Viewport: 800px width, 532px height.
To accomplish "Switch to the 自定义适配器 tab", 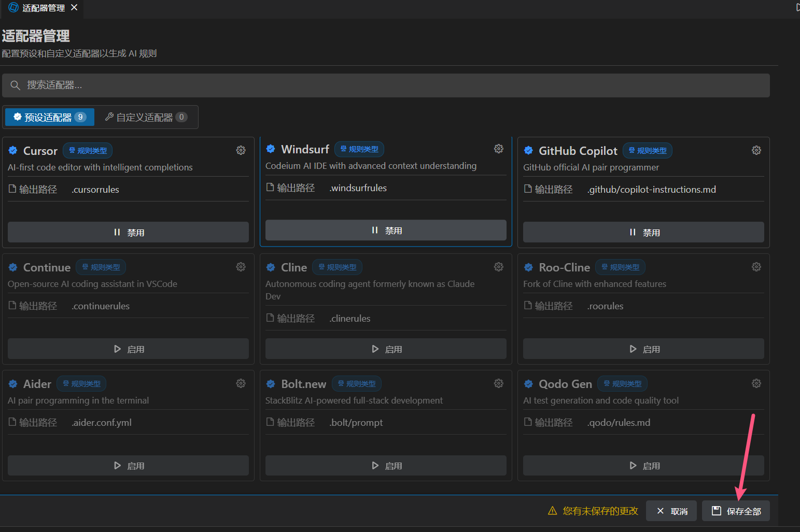I will pyautogui.click(x=145, y=117).
